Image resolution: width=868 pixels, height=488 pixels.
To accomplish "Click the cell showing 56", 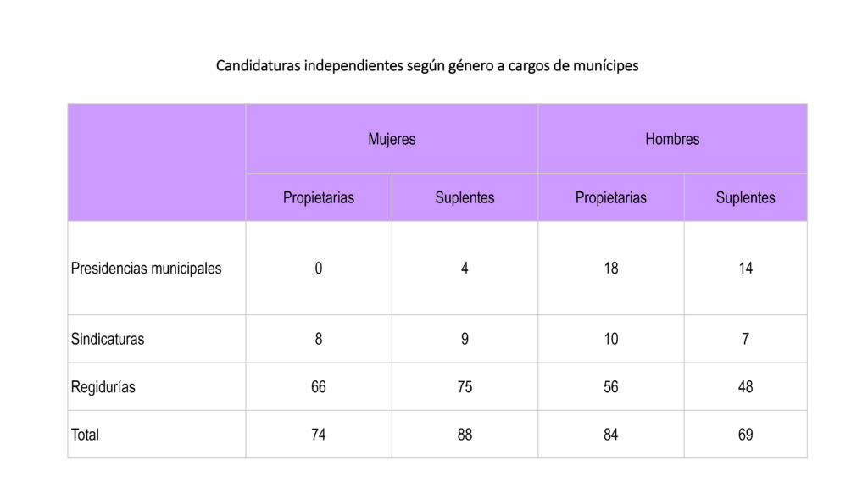I will (611, 387).
